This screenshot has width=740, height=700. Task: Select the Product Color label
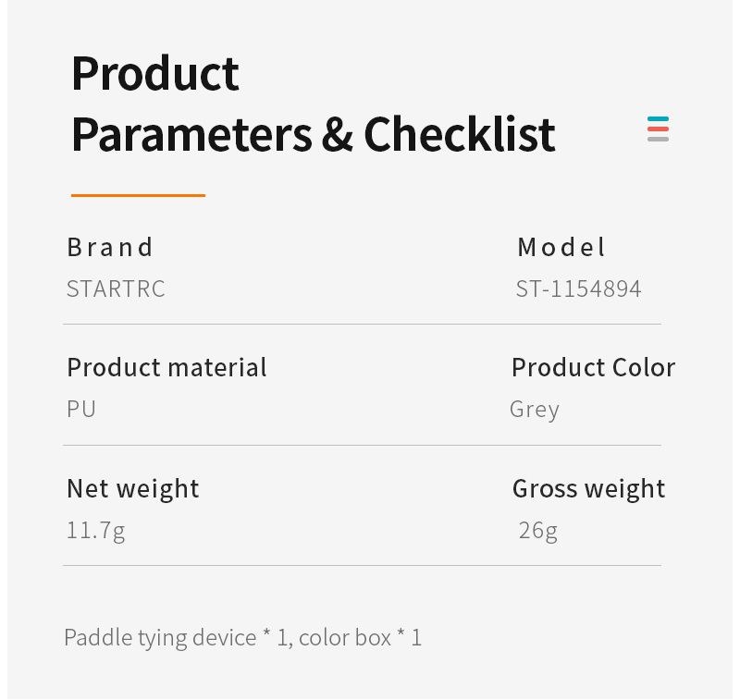[594, 367]
